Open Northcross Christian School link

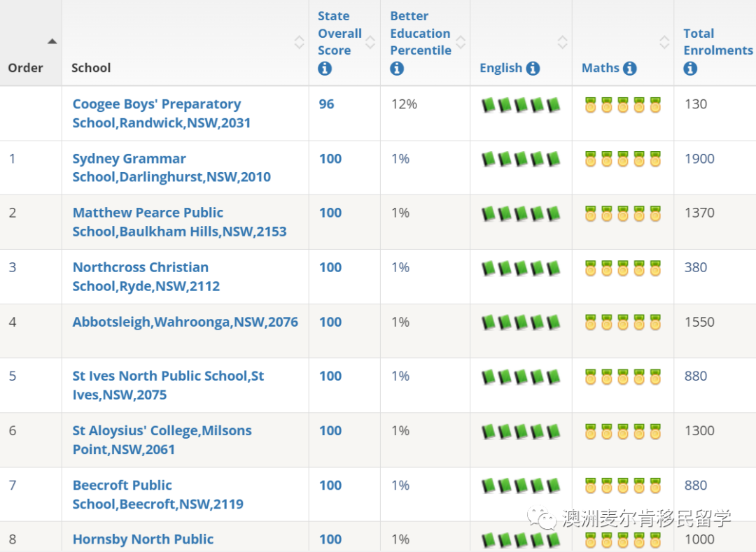point(146,276)
